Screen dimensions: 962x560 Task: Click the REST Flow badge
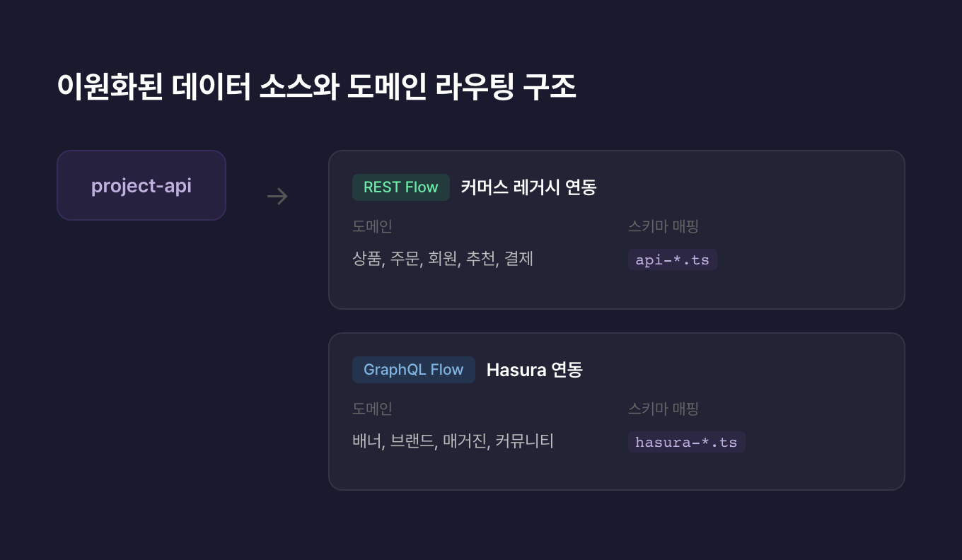point(400,187)
